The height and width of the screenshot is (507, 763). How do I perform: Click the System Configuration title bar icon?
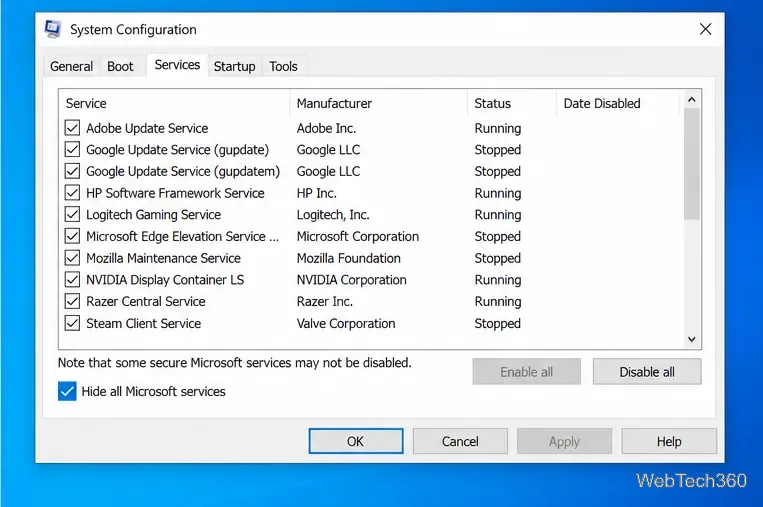click(53, 29)
